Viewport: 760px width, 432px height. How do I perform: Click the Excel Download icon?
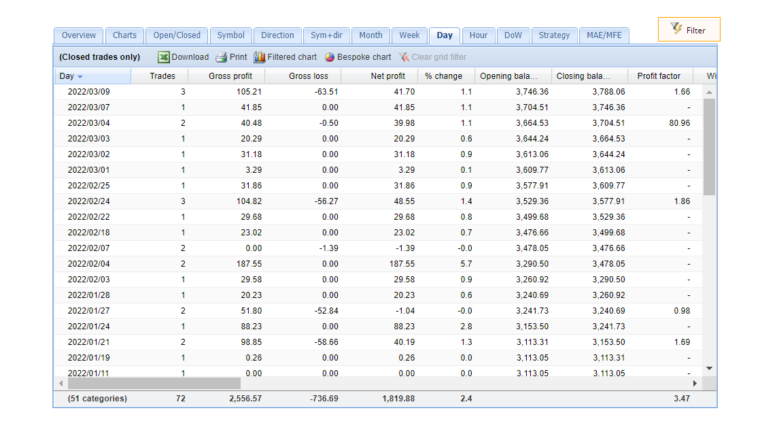[163, 57]
